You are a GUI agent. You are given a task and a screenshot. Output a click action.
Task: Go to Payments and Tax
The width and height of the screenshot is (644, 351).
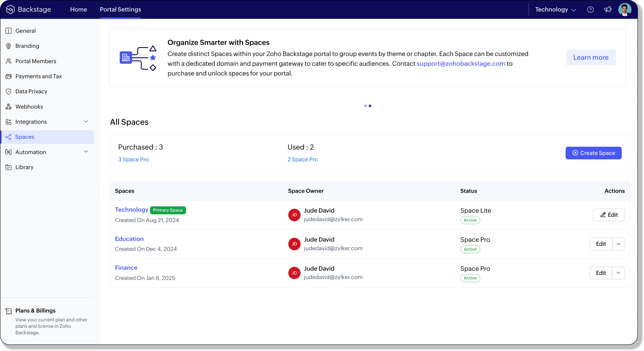tap(38, 76)
